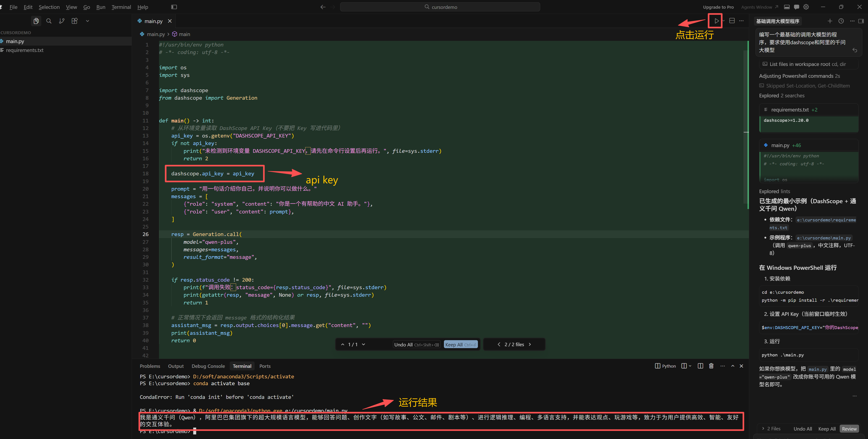Select requirements.txt in the file explorer
Image resolution: width=868 pixels, height=439 pixels.
coord(66,50)
